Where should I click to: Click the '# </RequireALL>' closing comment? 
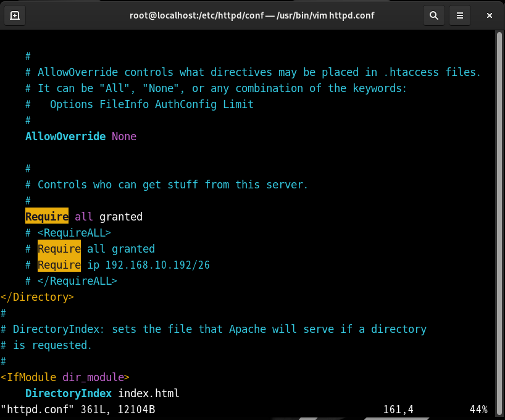point(71,281)
